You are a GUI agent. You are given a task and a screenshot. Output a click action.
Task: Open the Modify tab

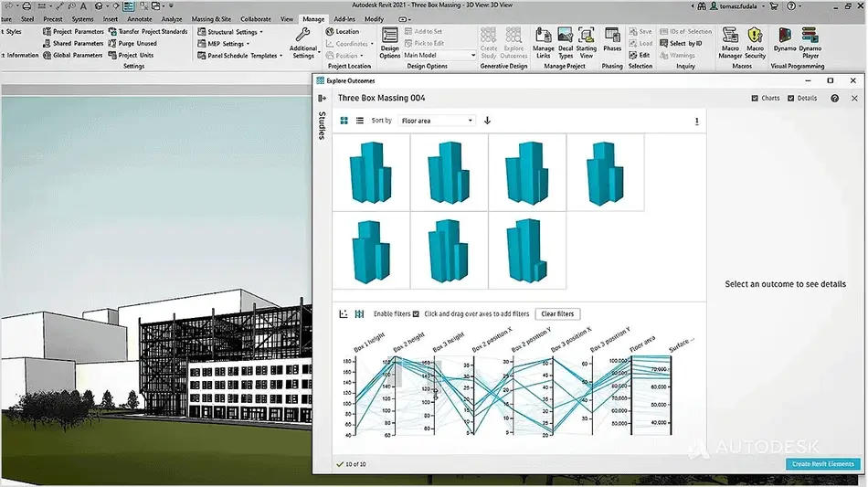pos(375,19)
